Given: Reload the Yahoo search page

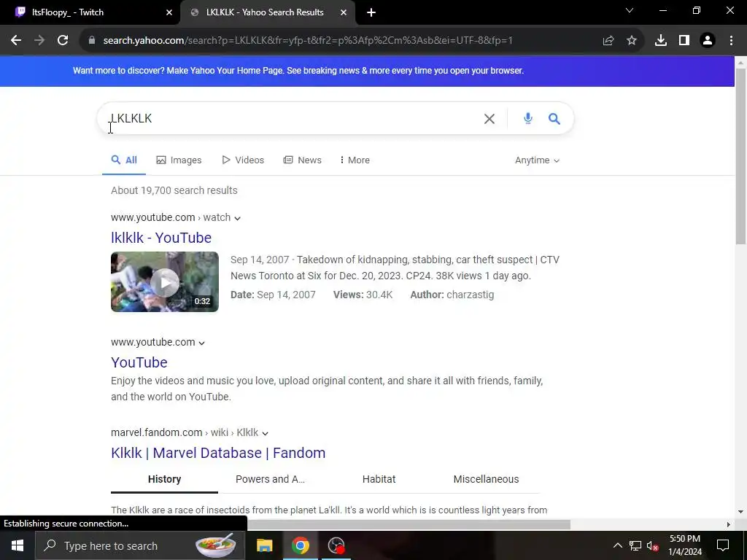Looking at the screenshot, I should coord(63,41).
